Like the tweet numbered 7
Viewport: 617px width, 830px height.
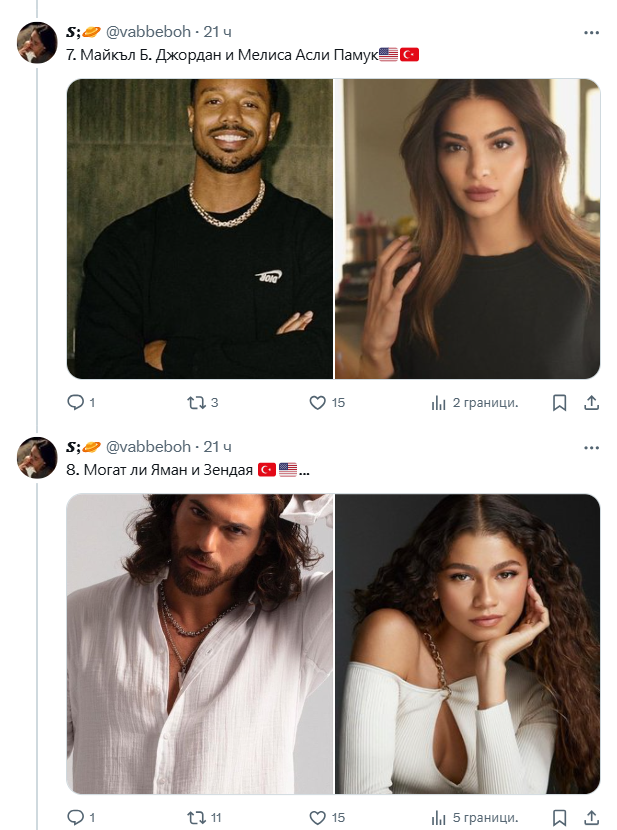[x=318, y=402]
